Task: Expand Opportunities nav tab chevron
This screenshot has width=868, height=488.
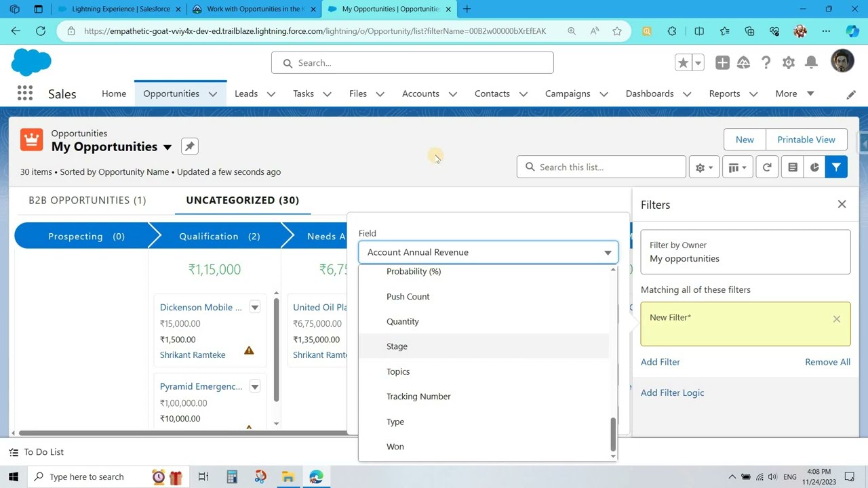Action: tap(213, 94)
